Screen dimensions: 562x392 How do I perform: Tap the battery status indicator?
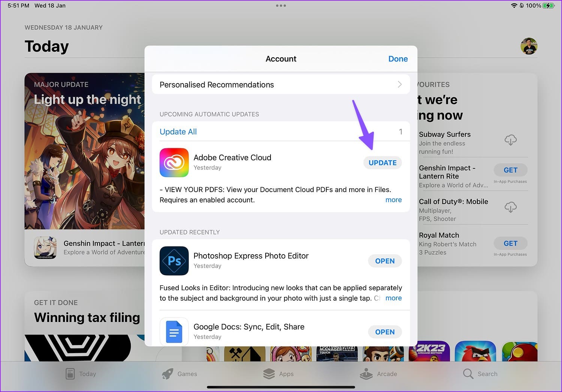pos(549,6)
